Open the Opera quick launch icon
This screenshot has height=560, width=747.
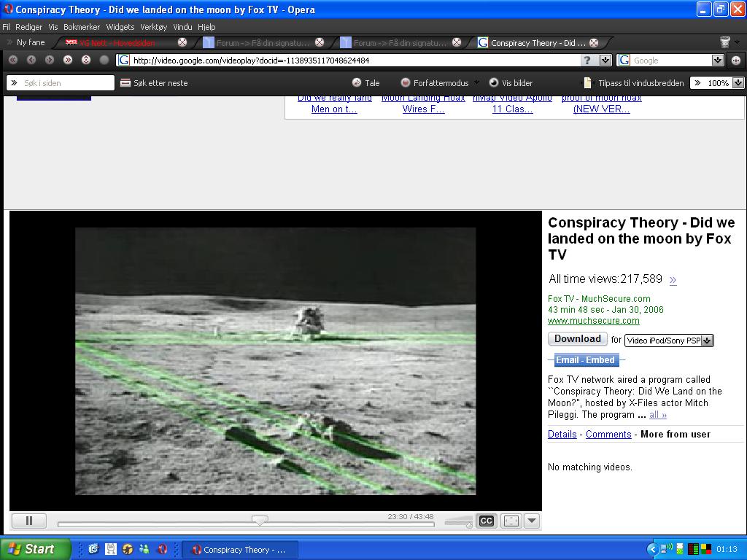(163, 549)
